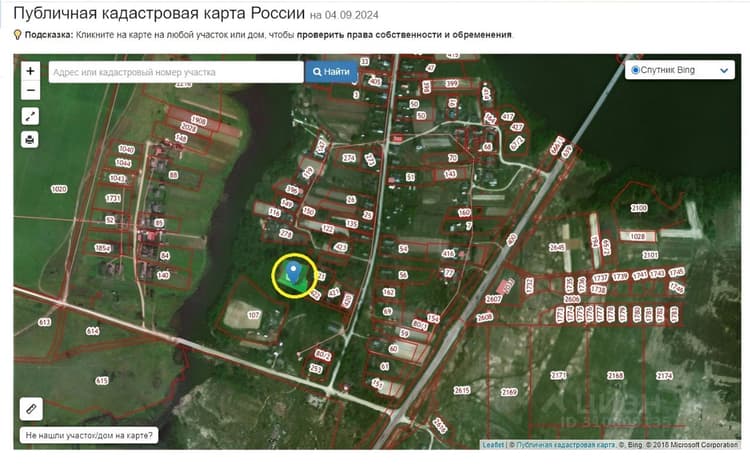The width and height of the screenshot is (750, 472).
Task: Click the Найти search button
Action: tap(331, 72)
